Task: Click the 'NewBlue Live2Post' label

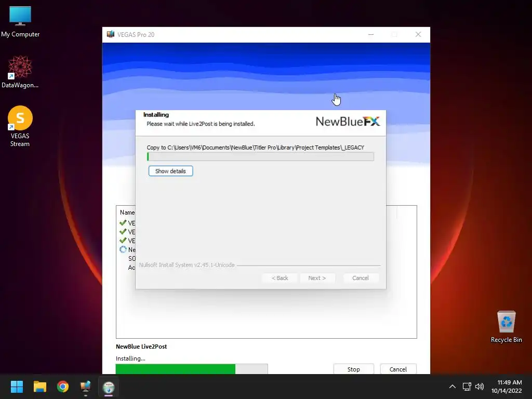Action: (x=141, y=347)
